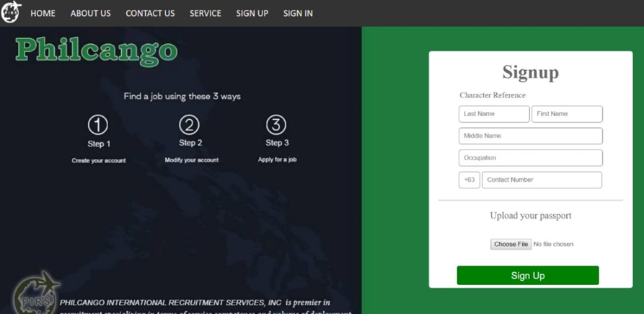This screenshot has width=644, height=314.
Task: Click the "Step 2" label text
Action: point(190,143)
